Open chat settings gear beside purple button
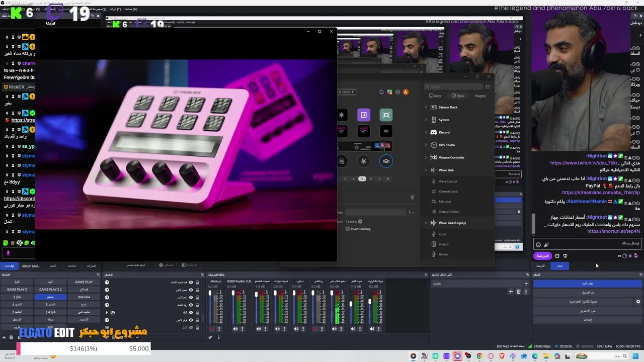Image resolution: width=644 pixels, height=362 pixels. (557, 256)
